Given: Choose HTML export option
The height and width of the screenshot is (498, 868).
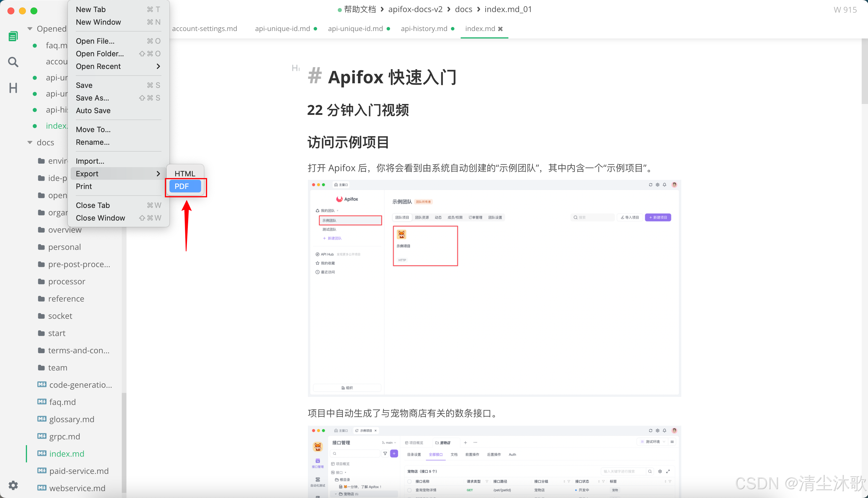Looking at the screenshot, I should pyautogui.click(x=185, y=173).
